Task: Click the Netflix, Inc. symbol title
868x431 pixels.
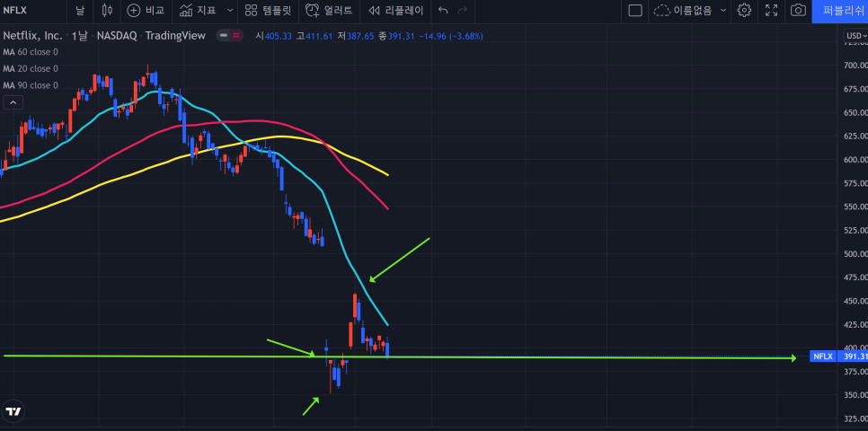Action: (32, 35)
